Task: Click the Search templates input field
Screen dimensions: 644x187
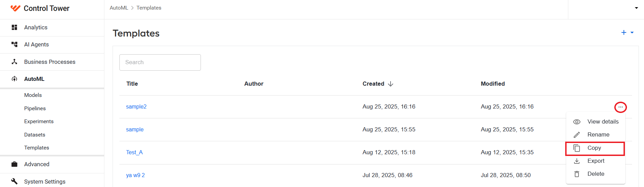Action: point(160,62)
